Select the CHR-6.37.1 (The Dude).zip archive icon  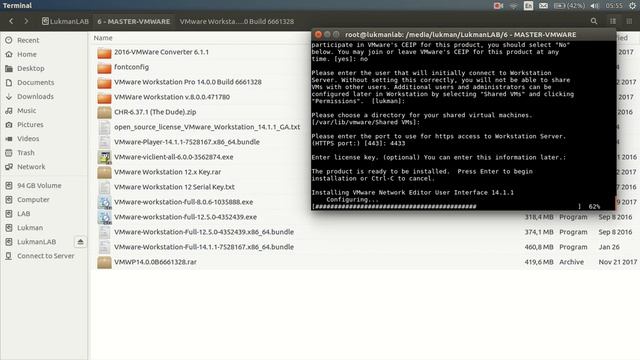pyautogui.click(x=104, y=112)
